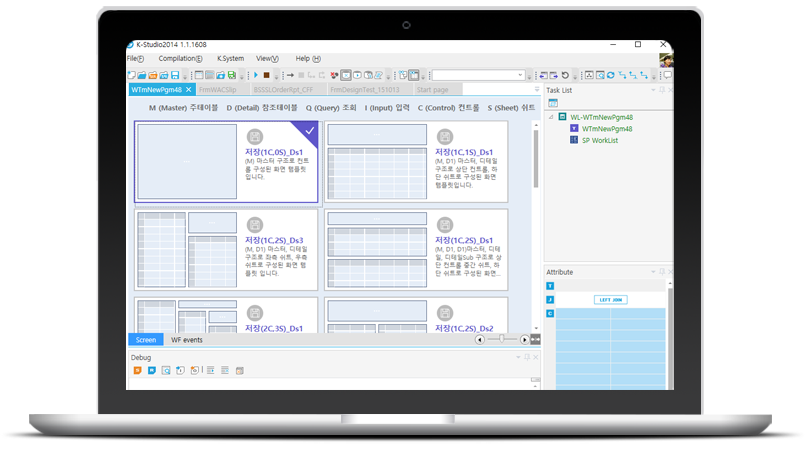805x450 pixels.
Task: Select the 저장(1C,1S)_Ds1 template card
Action: pos(416,162)
